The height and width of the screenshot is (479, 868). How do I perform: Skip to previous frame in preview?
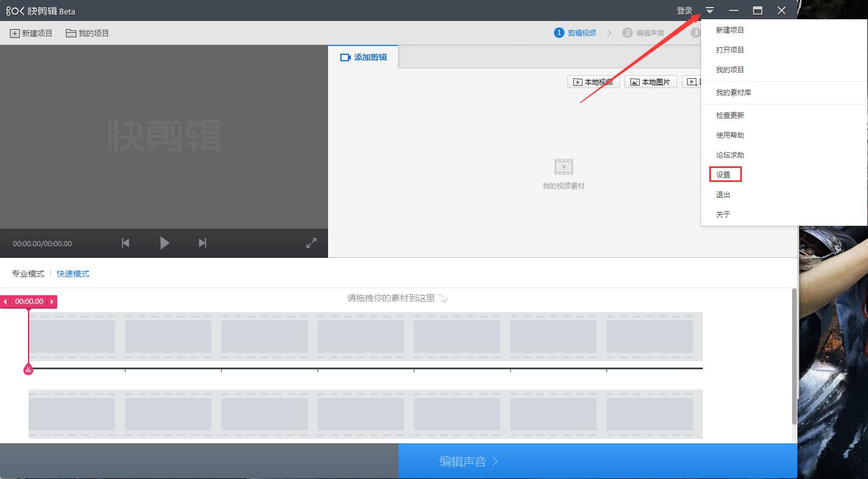pos(126,243)
